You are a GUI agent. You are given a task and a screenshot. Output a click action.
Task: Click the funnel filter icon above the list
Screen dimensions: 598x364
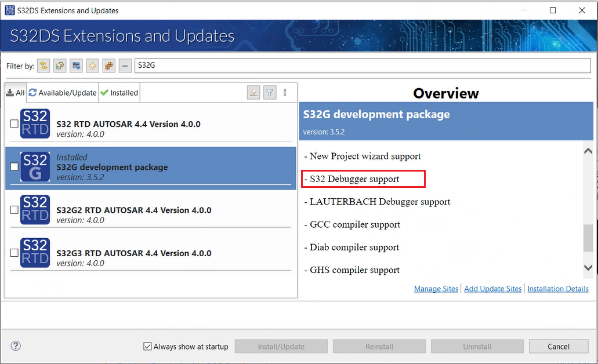(270, 92)
